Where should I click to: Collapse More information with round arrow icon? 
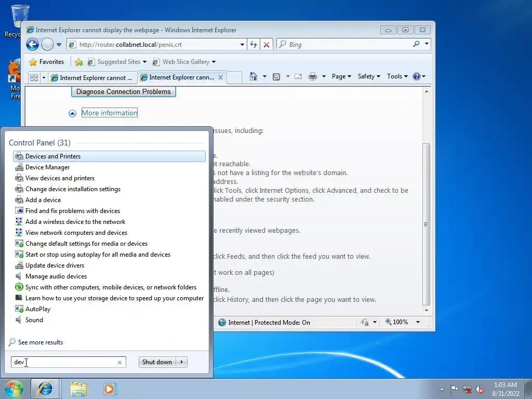(72, 113)
